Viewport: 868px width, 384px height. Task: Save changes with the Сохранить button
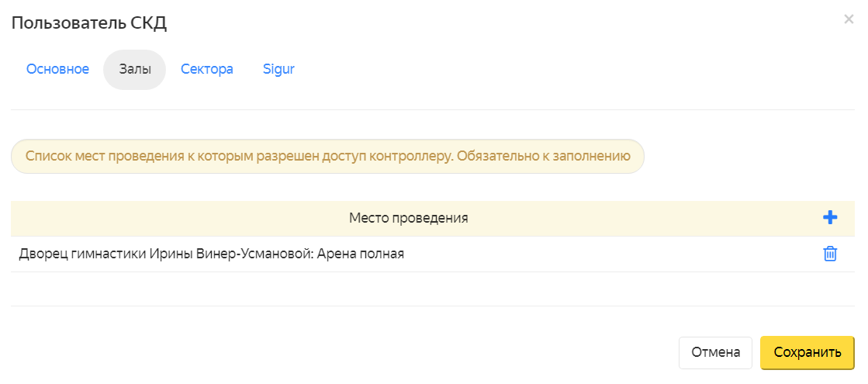pyautogui.click(x=807, y=352)
